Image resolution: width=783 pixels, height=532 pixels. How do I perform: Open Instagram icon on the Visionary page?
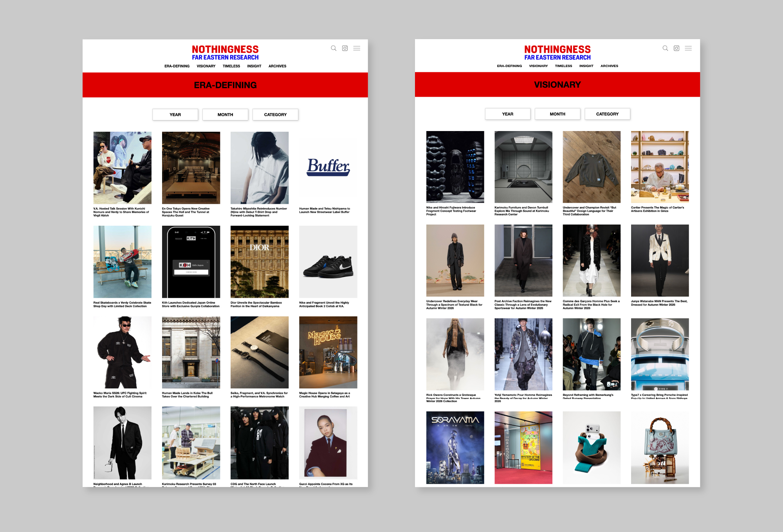pos(677,48)
